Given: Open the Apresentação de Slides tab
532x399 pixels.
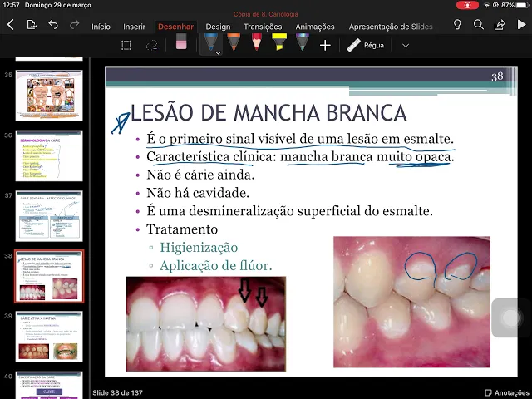Looking at the screenshot, I should click(391, 27).
